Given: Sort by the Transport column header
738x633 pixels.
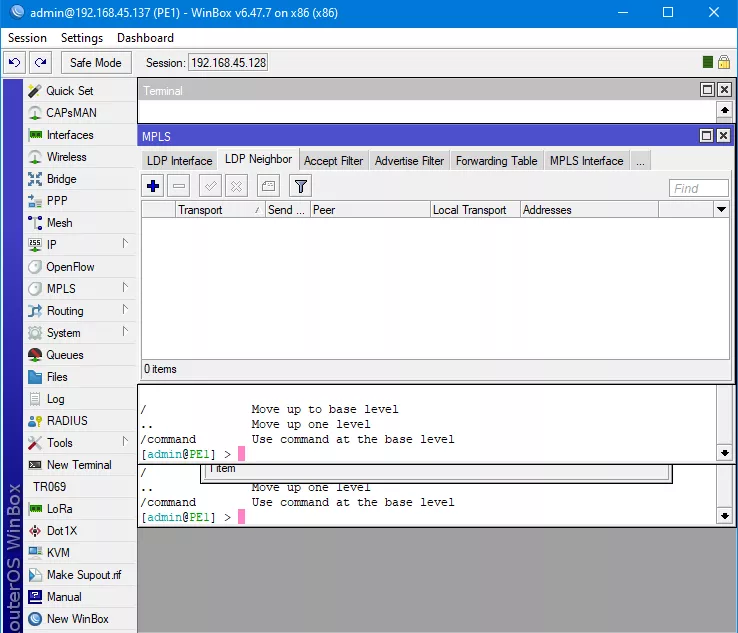Looking at the screenshot, I should point(220,210).
